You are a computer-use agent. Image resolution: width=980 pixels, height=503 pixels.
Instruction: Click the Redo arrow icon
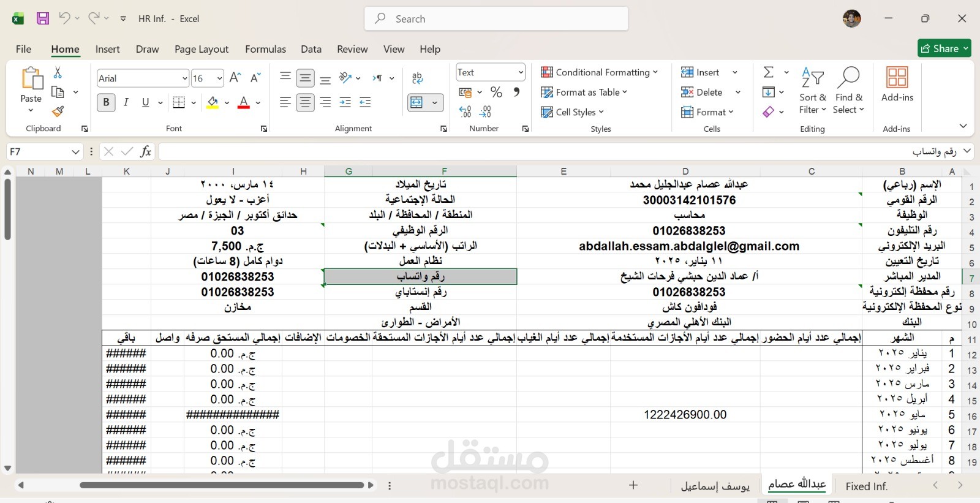(x=93, y=18)
